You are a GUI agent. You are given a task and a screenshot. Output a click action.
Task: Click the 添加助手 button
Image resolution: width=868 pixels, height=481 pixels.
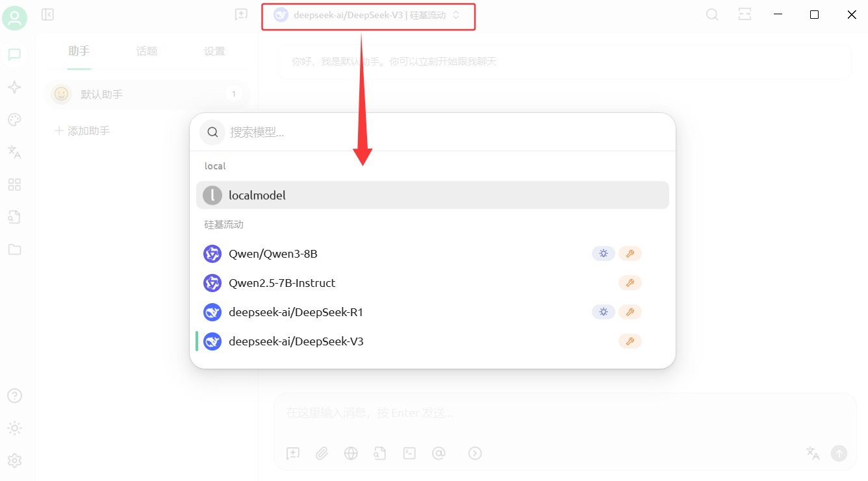coord(83,131)
